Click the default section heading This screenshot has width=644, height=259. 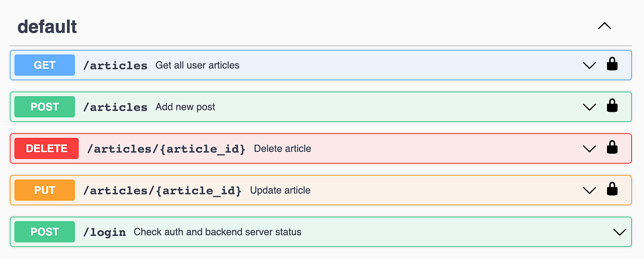pos(47,26)
